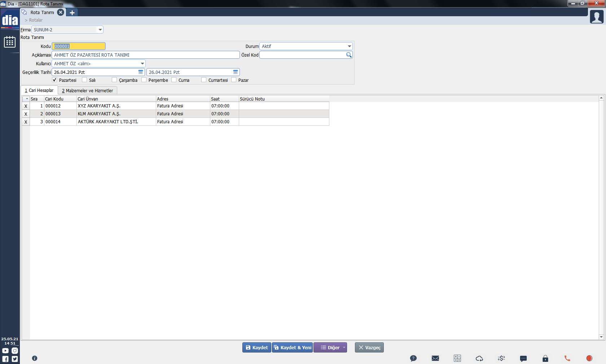Image resolution: width=606 pixels, height=364 pixels.
Task: Tick the Cuma checkbox
Action: click(174, 80)
